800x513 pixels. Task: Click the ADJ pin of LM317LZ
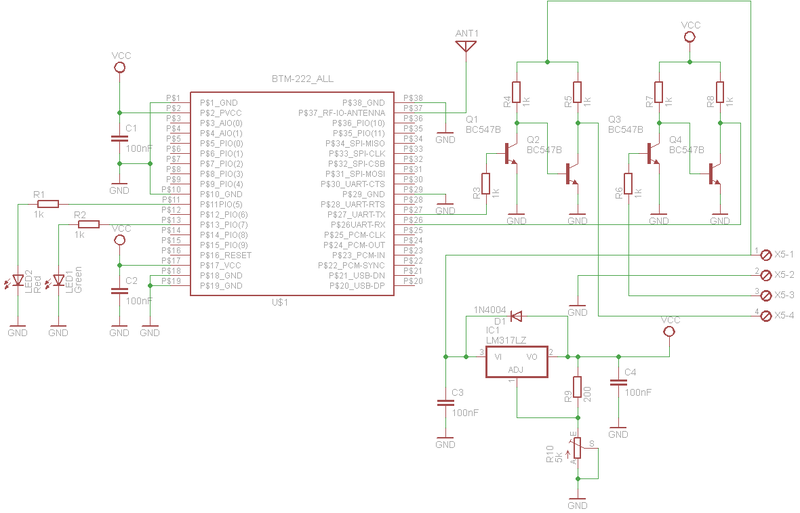(515, 370)
